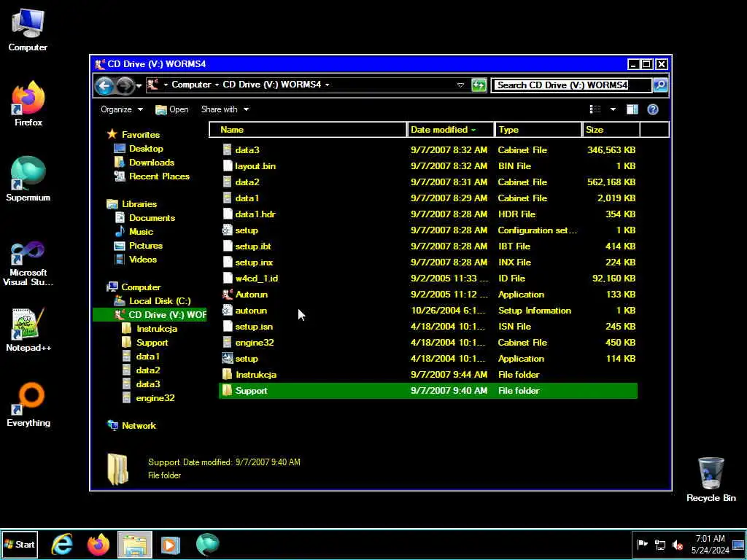Select the autorun setup information file icon
747x560 pixels.
228,311
